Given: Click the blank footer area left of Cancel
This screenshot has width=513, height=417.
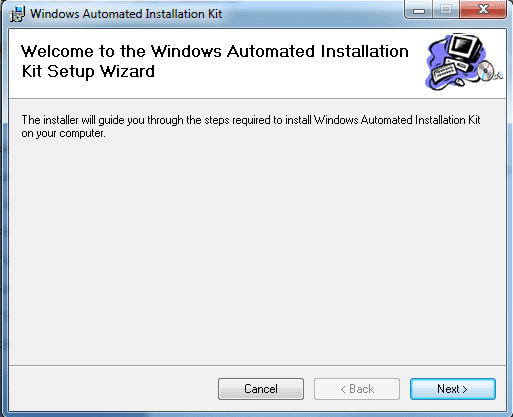Looking at the screenshot, I should point(113,389).
